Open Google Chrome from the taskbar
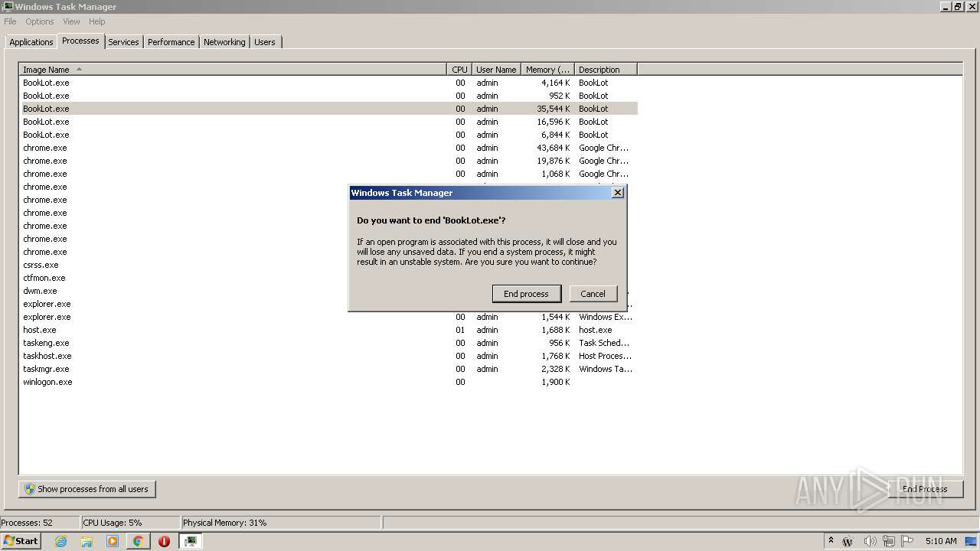 (x=139, y=541)
